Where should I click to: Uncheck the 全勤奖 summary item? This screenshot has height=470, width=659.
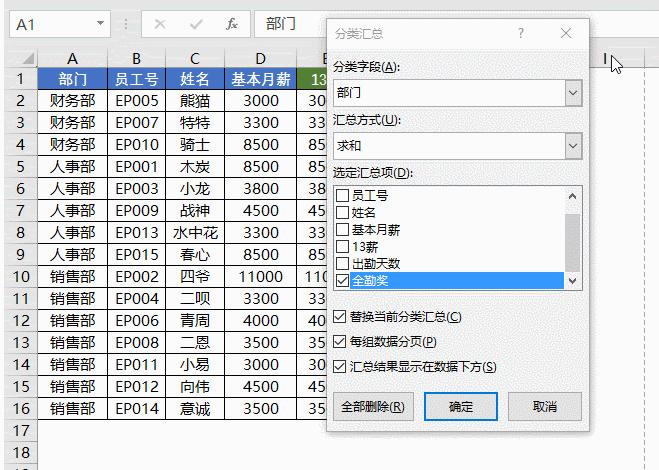343,280
